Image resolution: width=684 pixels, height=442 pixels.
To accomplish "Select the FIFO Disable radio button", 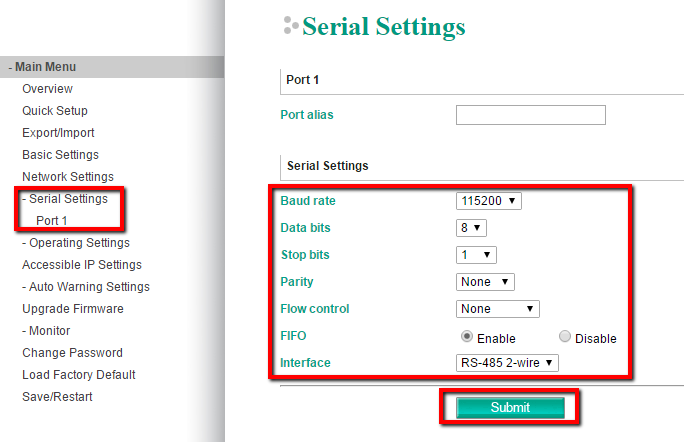I will pyautogui.click(x=566, y=337).
